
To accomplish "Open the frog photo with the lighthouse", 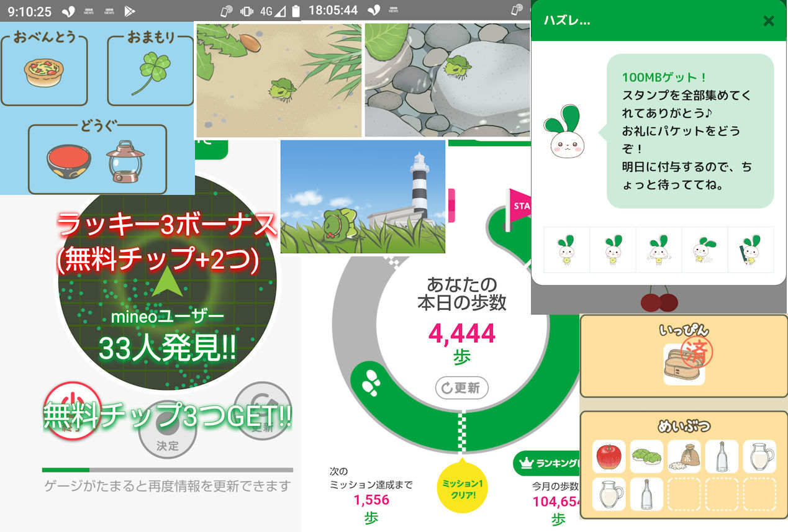I will coord(363,196).
